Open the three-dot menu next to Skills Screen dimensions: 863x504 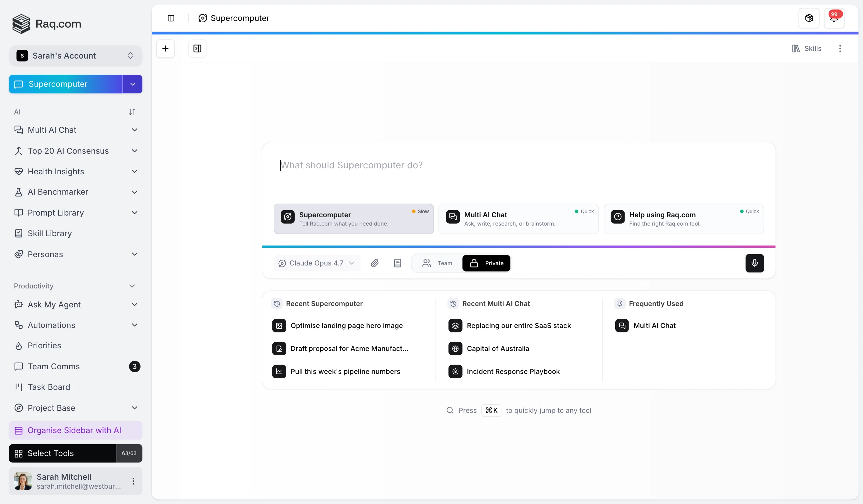coord(840,49)
